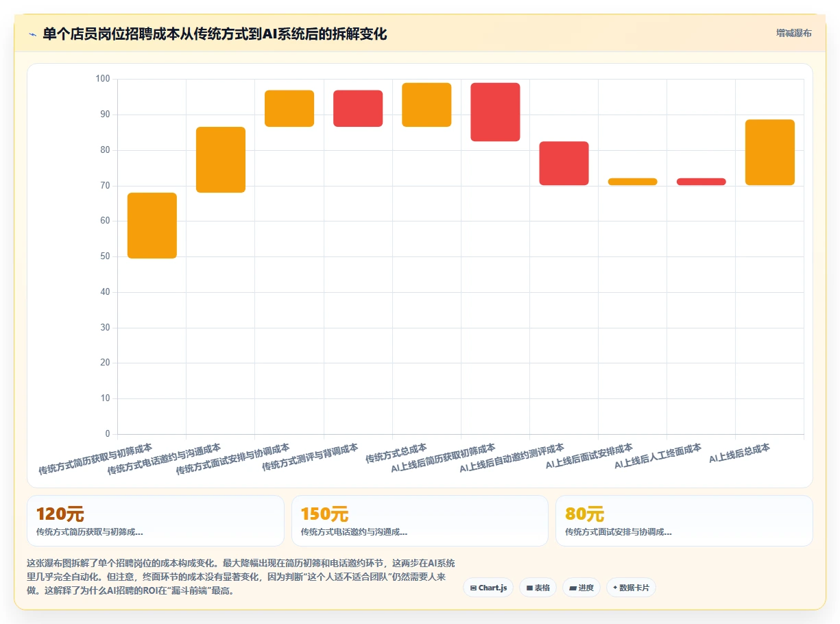Click the 增减瀑布 label in the header
Viewport: 840px width, 624px height.
click(x=794, y=34)
